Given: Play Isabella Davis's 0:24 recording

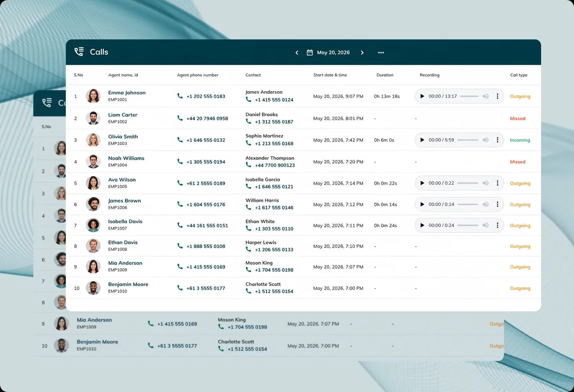Looking at the screenshot, I should (x=422, y=225).
